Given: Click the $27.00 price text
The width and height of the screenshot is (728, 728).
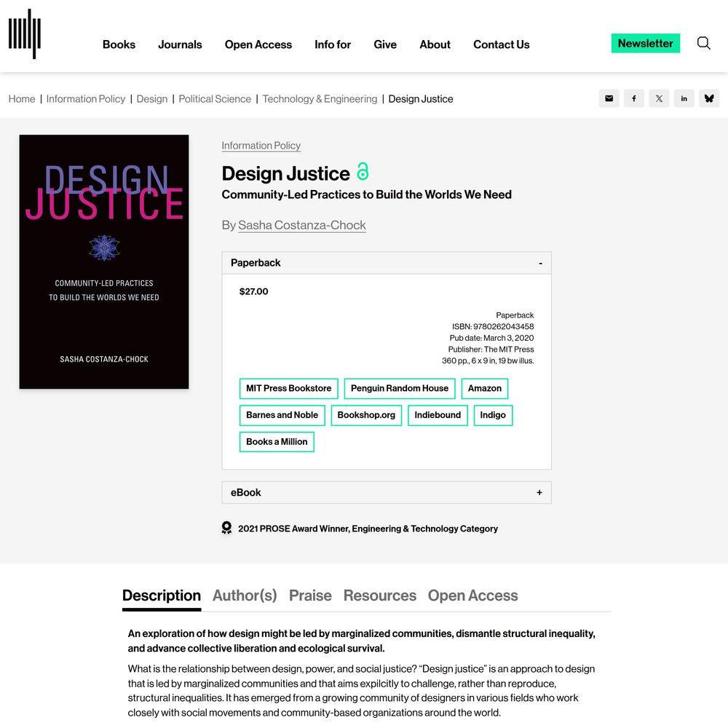Looking at the screenshot, I should point(253,292).
